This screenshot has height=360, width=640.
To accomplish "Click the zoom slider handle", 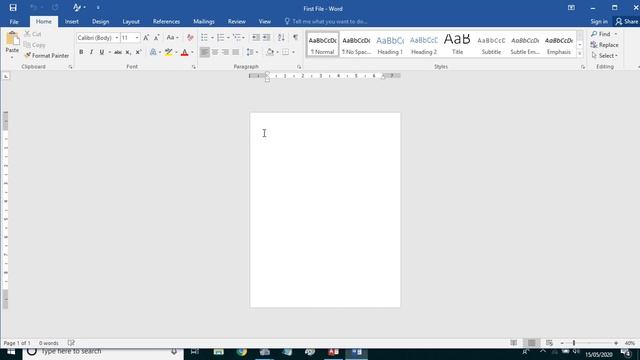I will [x=573, y=343].
